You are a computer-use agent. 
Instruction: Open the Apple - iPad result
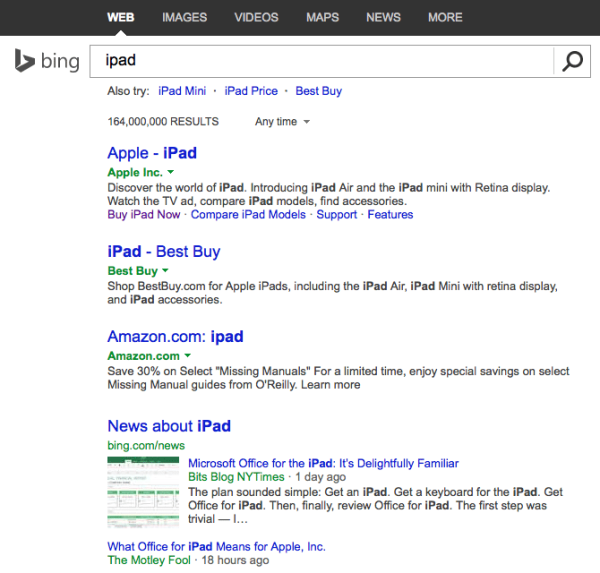152,153
